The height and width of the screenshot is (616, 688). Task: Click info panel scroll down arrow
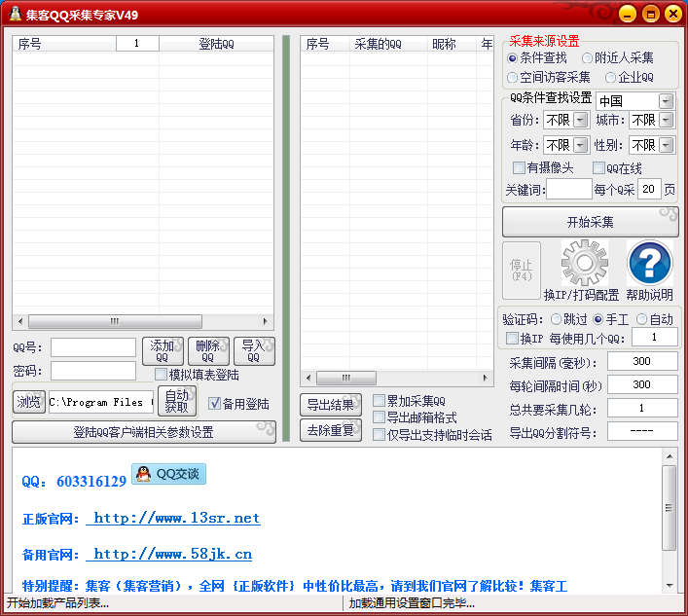pyautogui.click(x=670, y=585)
